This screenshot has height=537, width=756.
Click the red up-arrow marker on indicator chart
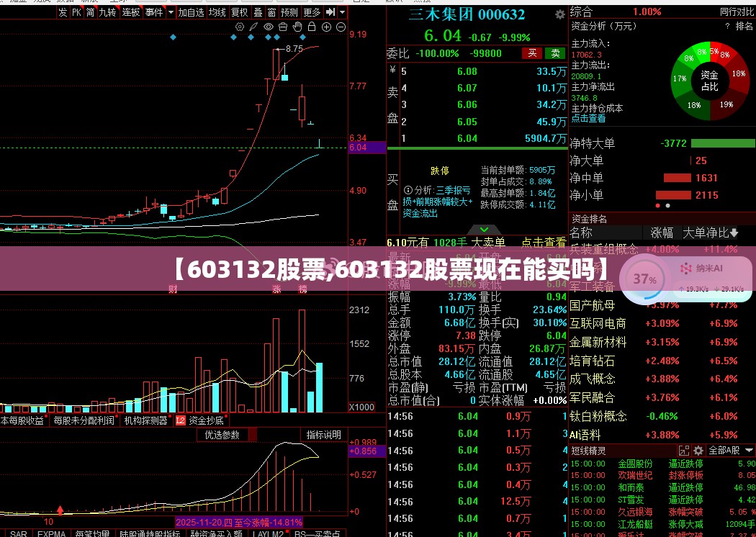[x=60, y=510]
